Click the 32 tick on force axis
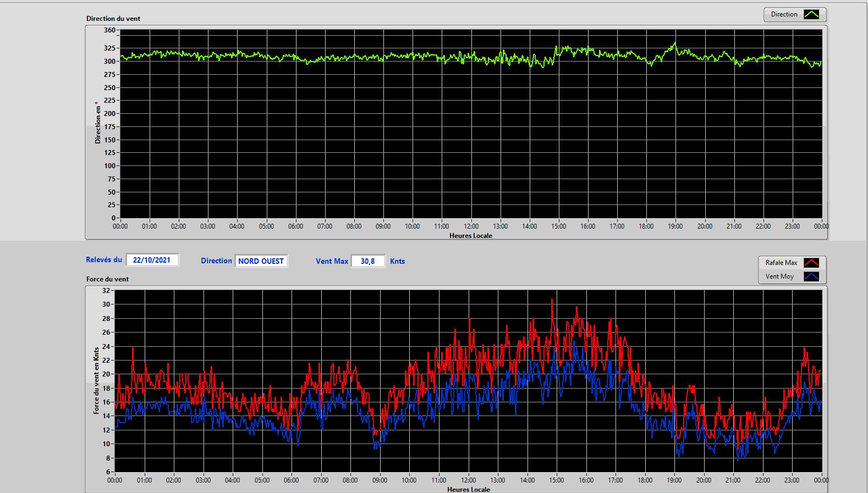868x493 pixels. point(106,290)
